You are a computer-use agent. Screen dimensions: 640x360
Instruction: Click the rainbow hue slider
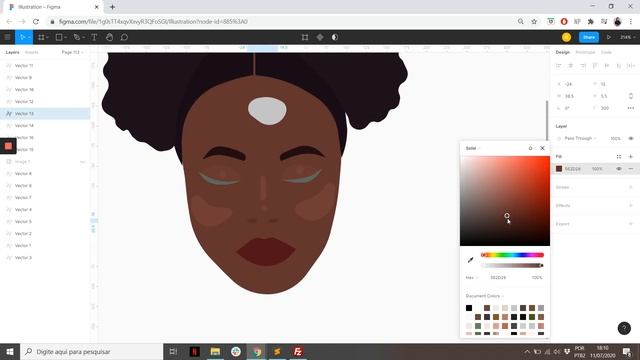click(512, 255)
